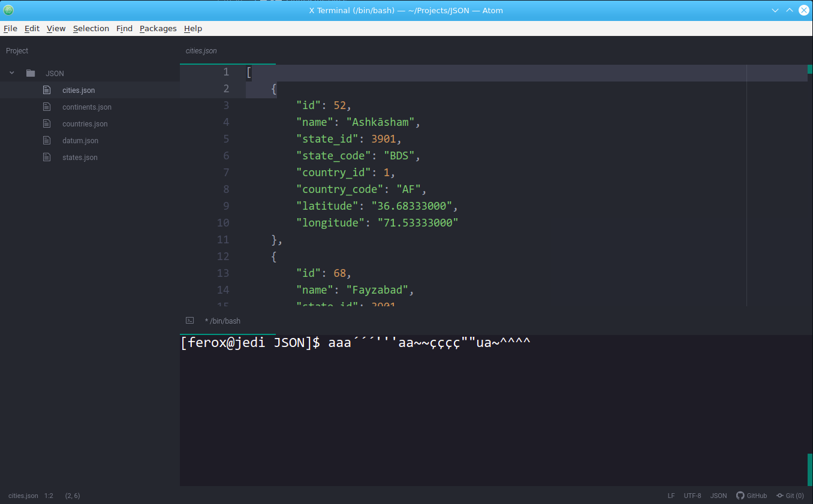Click the continents.json file icon
The height and width of the screenshot is (504, 813).
(47, 107)
